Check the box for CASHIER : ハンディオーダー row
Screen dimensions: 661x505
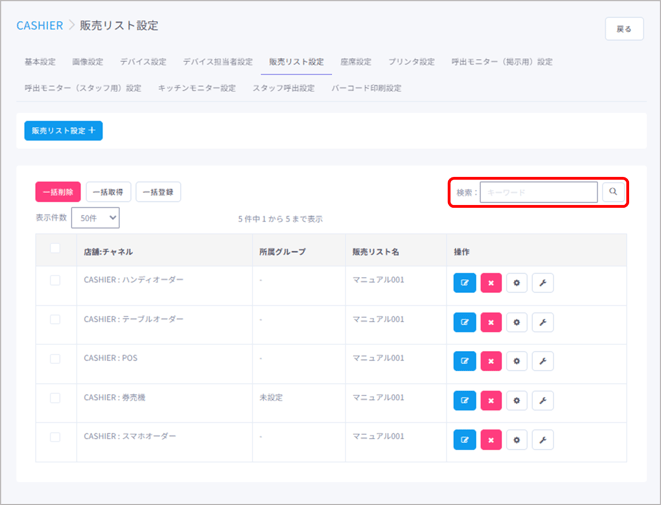click(x=55, y=280)
